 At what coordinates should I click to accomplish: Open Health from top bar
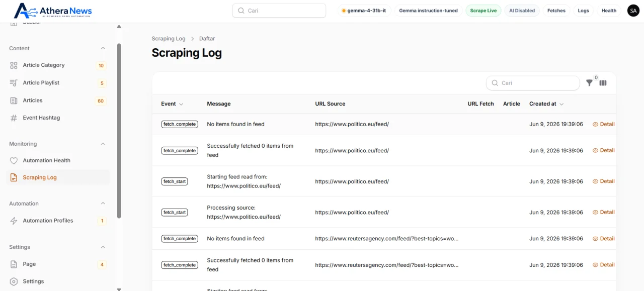(x=609, y=11)
